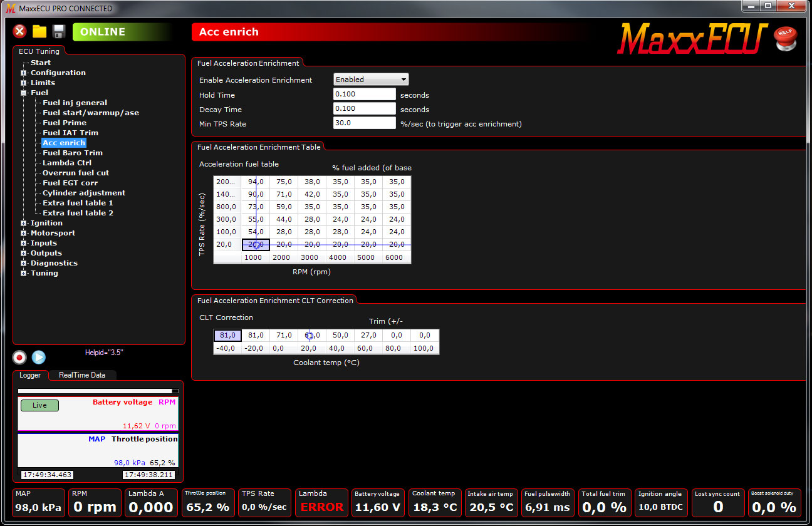The height and width of the screenshot is (526, 812).
Task: Click the Fuel pulsewidth 6,91 ms gauge
Action: pos(548,503)
